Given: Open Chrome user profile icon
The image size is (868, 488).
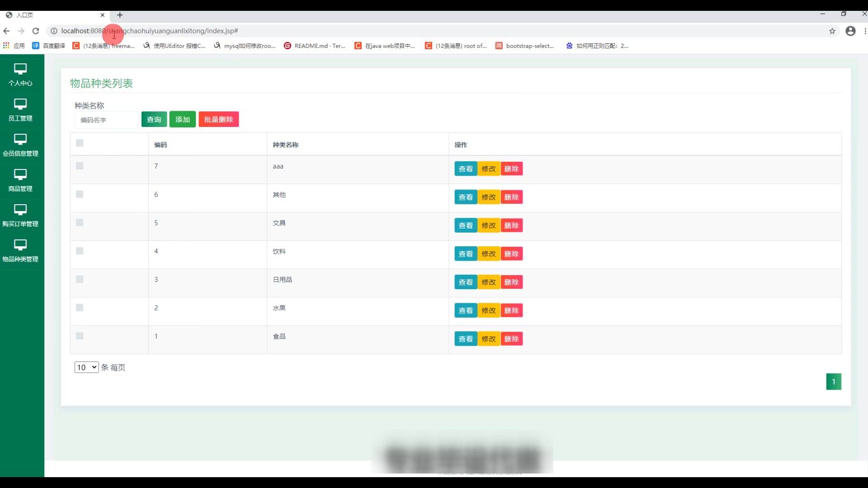Looking at the screenshot, I should [850, 31].
